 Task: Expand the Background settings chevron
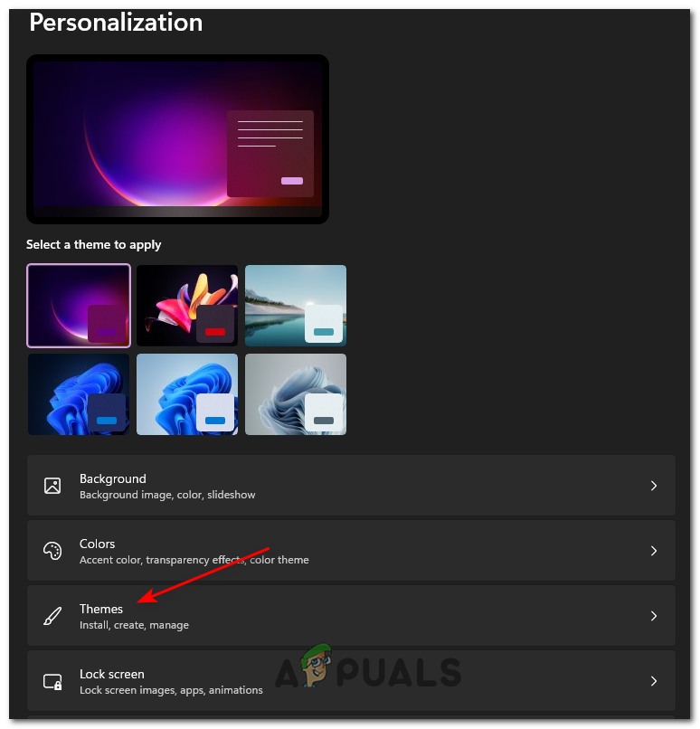tap(654, 486)
